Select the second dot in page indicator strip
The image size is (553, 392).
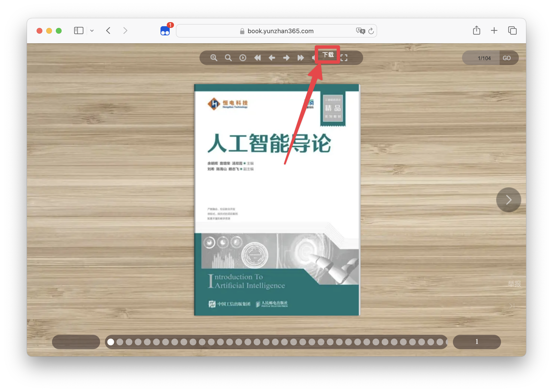click(120, 342)
